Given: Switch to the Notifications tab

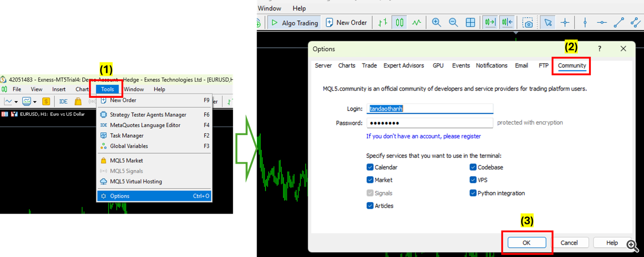Looking at the screenshot, I should pyautogui.click(x=492, y=66).
